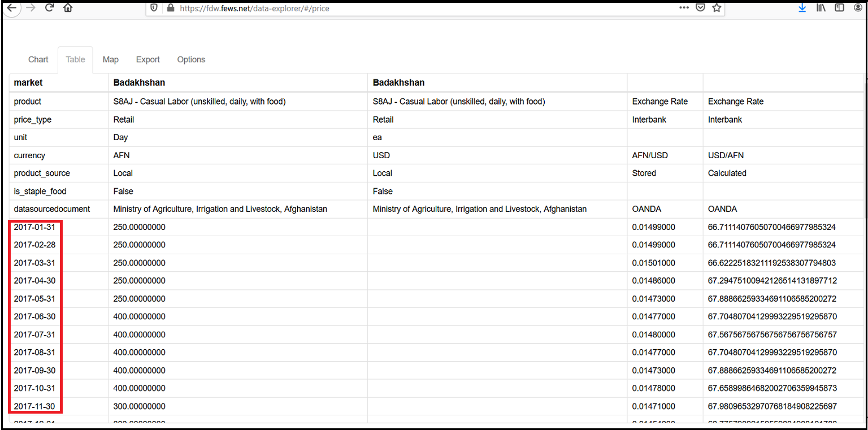Open the Firefox library icon
Image resolution: width=868 pixels, height=430 pixels.
pos(821,8)
